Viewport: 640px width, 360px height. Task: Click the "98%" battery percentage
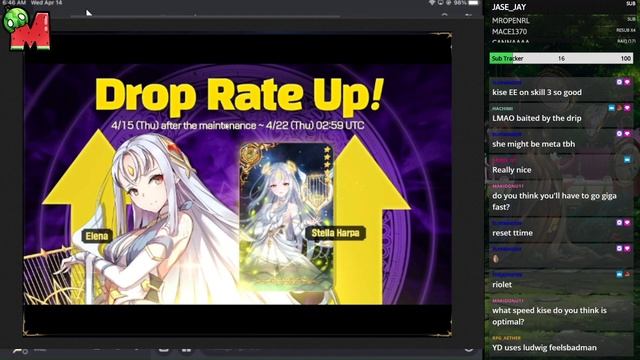(x=460, y=2)
